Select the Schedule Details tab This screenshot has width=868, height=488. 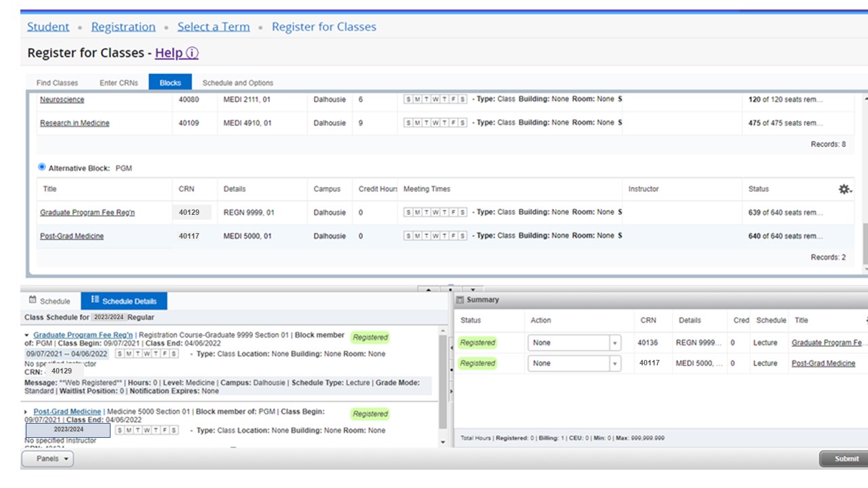(123, 302)
